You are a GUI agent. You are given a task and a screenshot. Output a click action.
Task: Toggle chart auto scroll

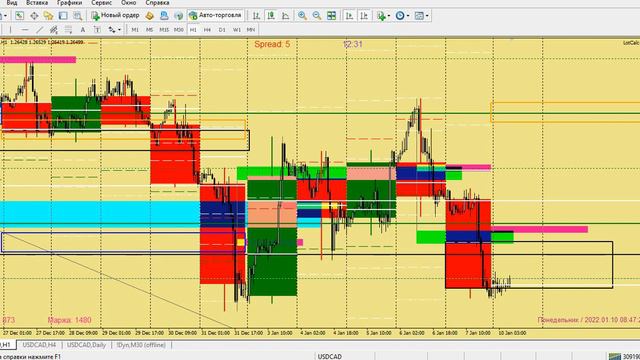[x=349, y=16]
